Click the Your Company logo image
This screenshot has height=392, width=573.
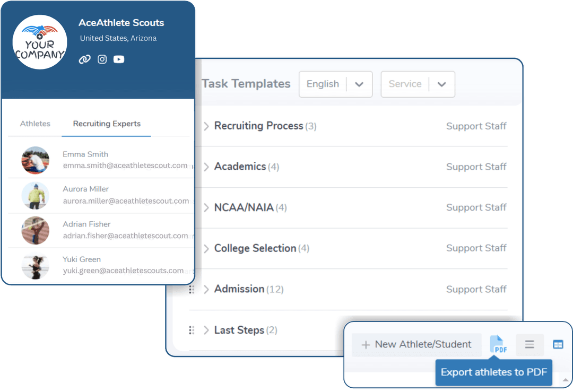coord(40,43)
